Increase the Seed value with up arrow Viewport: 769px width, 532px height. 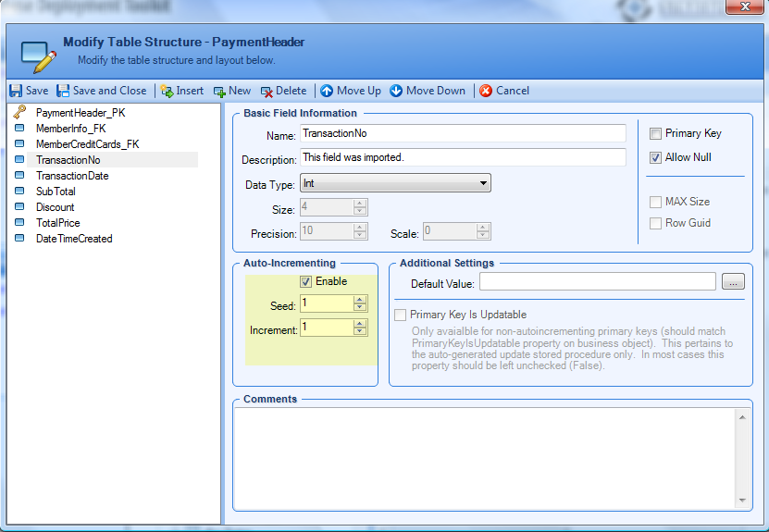[360, 300]
